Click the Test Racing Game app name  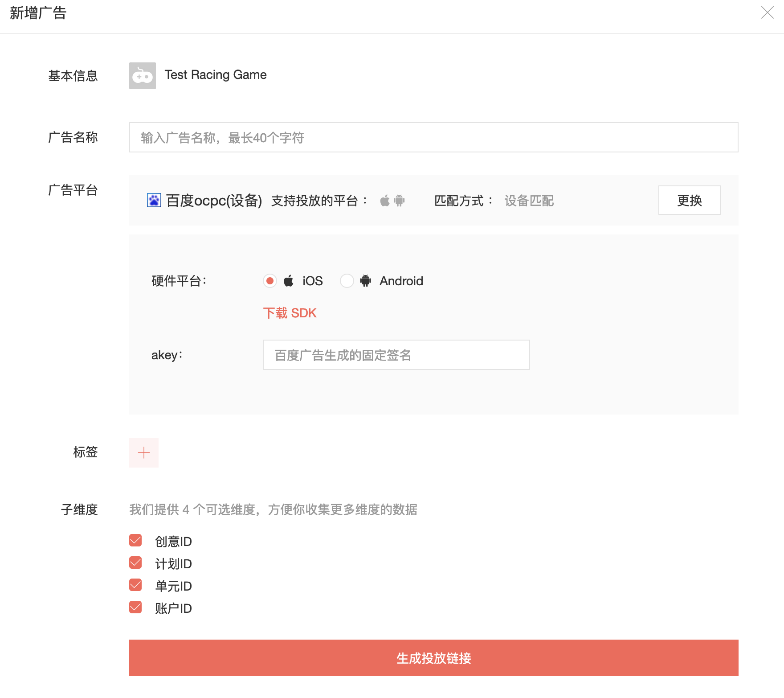coord(216,75)
